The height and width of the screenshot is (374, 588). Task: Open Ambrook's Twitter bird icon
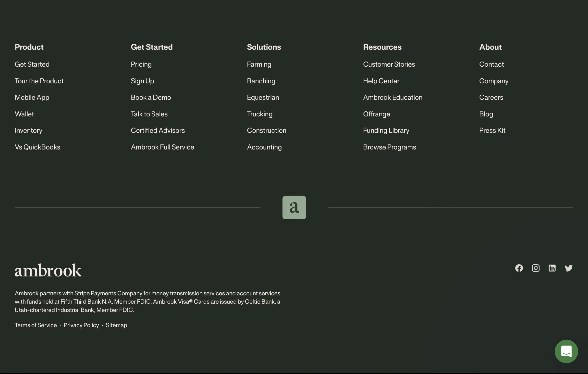[x=569, y=268]
